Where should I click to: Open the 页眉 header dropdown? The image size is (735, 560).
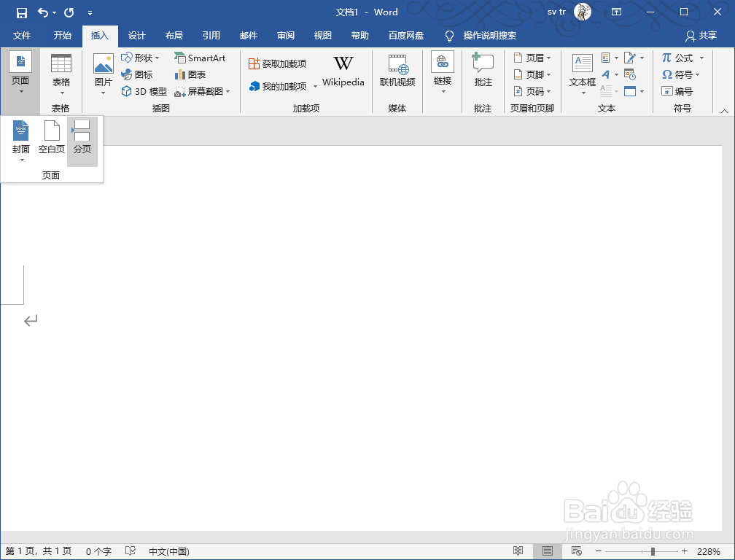(532, 58)
